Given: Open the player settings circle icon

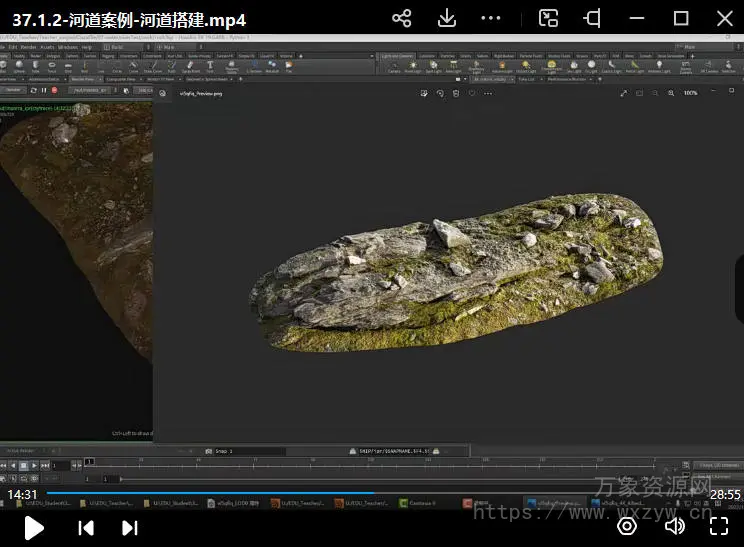Looking at the screenshot, I should [x=627, y=526].
